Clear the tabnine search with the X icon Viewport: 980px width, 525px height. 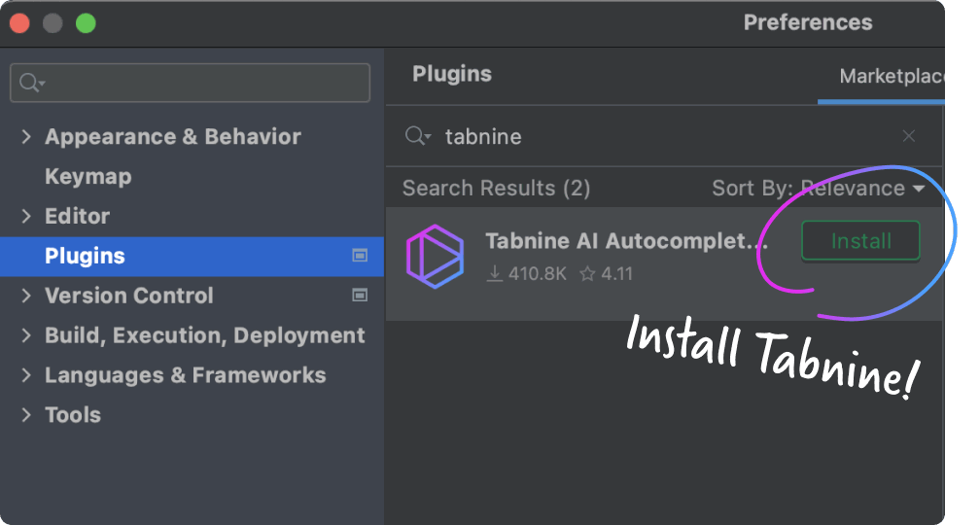(909, 136)
